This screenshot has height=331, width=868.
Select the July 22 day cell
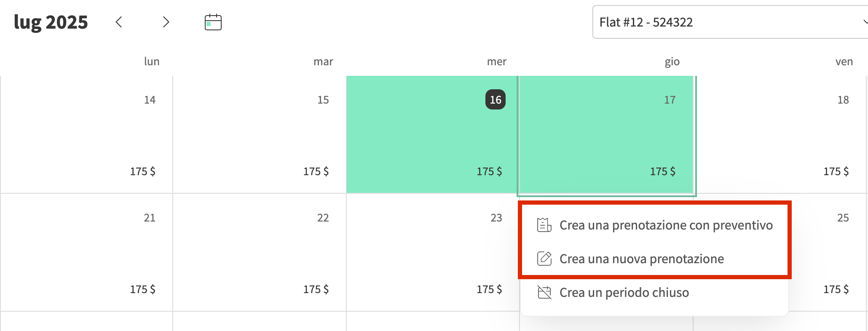[x=260, y=253]
